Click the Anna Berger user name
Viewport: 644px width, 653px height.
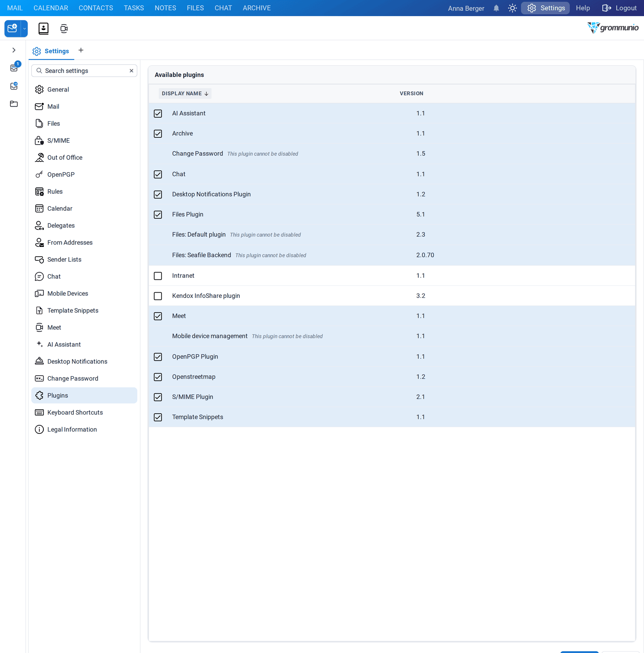point(466,8)
